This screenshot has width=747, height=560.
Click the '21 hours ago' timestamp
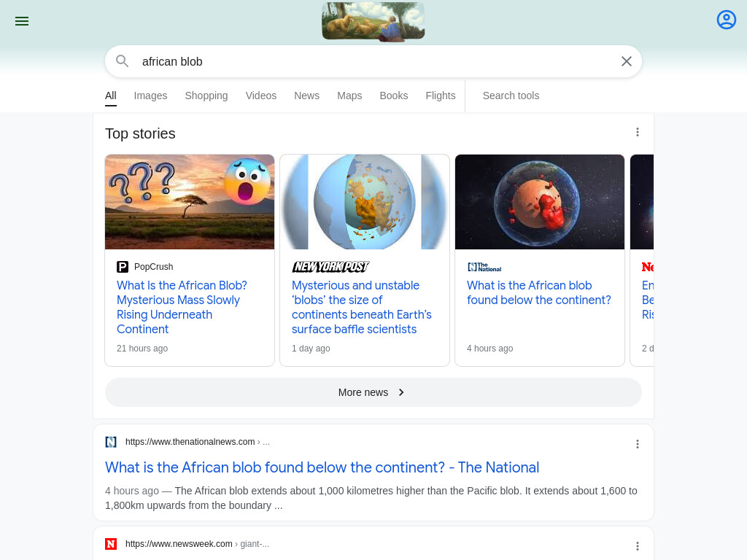coord(142,348)
